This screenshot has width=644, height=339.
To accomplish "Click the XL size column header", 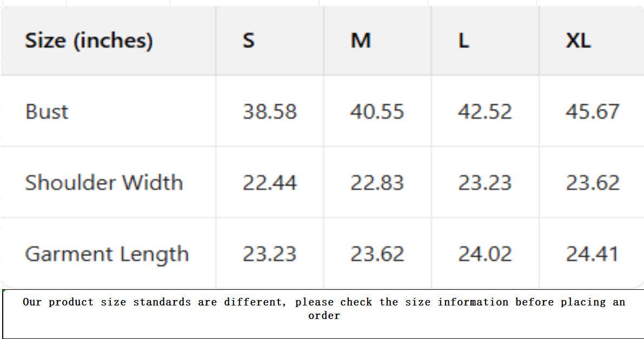I will (578, 41).
